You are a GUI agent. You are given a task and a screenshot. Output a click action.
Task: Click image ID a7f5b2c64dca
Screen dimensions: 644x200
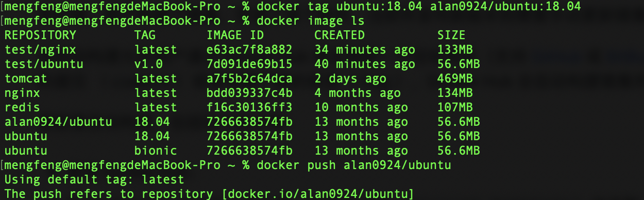point(249,79)
